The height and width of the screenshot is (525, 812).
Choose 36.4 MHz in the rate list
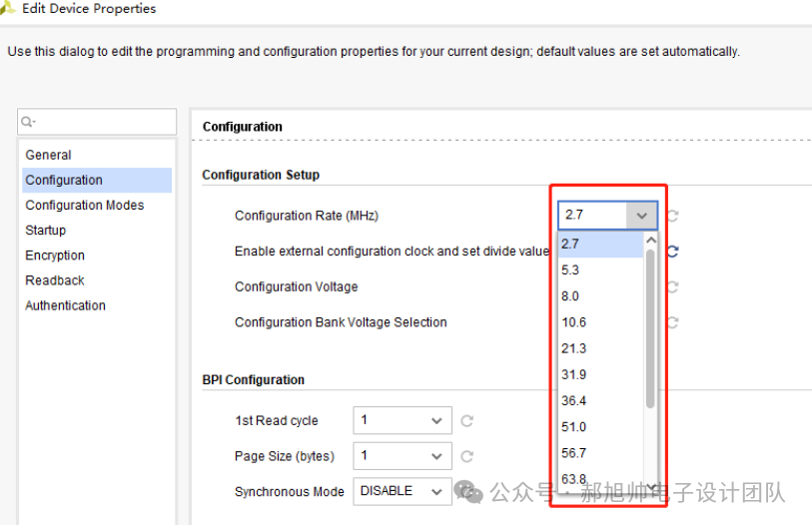[x=600, y=401]
